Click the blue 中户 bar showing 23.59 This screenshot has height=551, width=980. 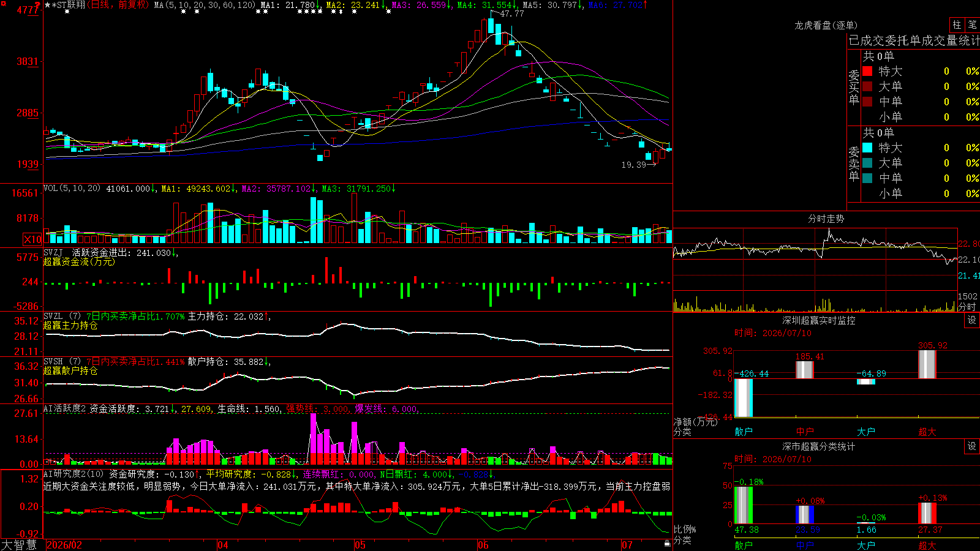click(805, 514)
